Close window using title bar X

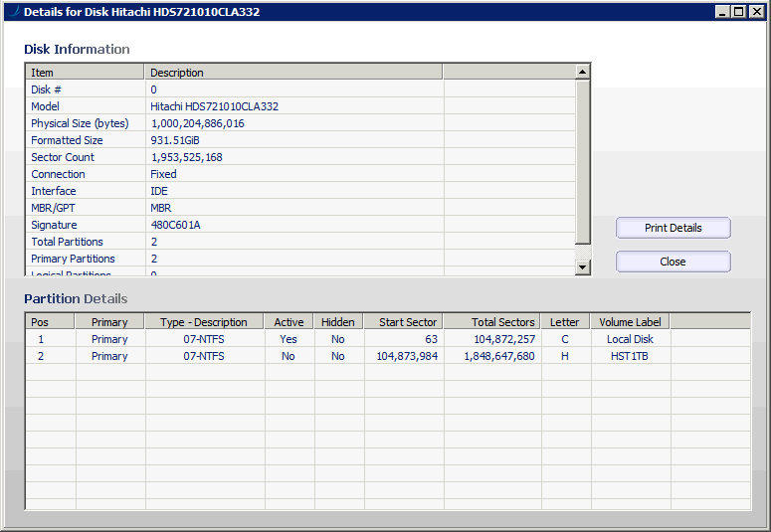pos(755,12)
